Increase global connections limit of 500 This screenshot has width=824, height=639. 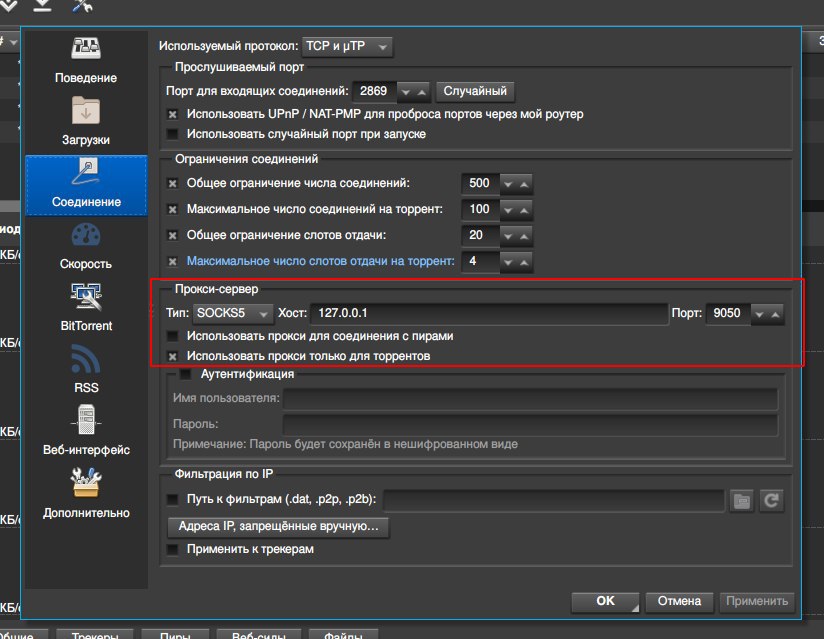524,184
